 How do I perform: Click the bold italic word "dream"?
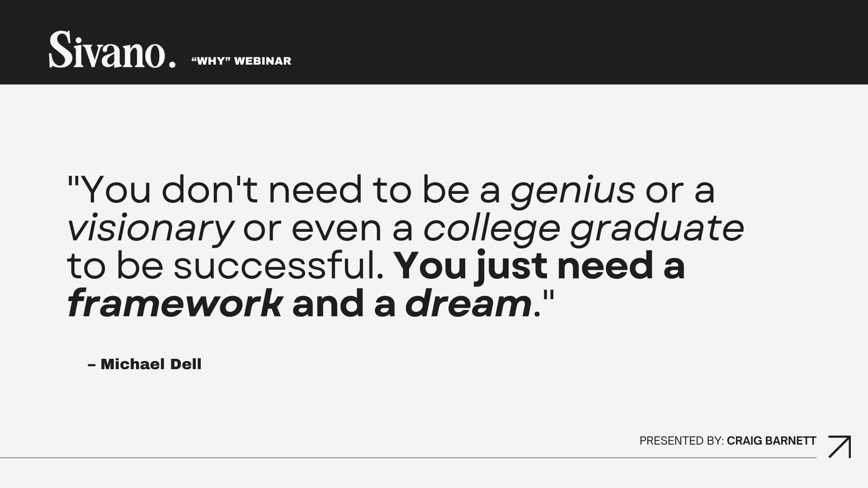point(468,304)
